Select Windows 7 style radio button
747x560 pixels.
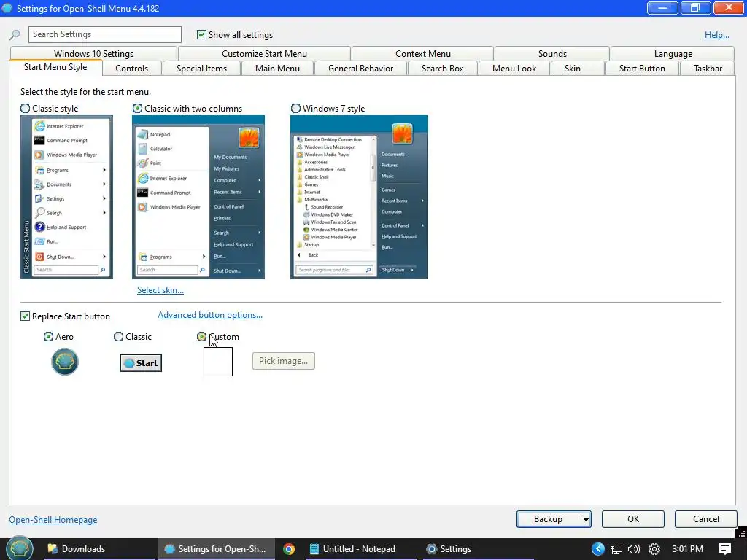coord(296,109)
